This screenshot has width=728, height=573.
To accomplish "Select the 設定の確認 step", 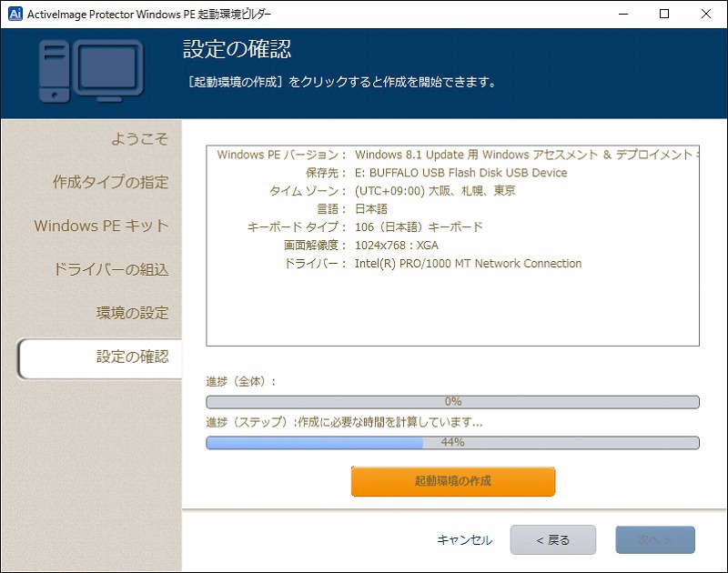I will click(100, 358).
